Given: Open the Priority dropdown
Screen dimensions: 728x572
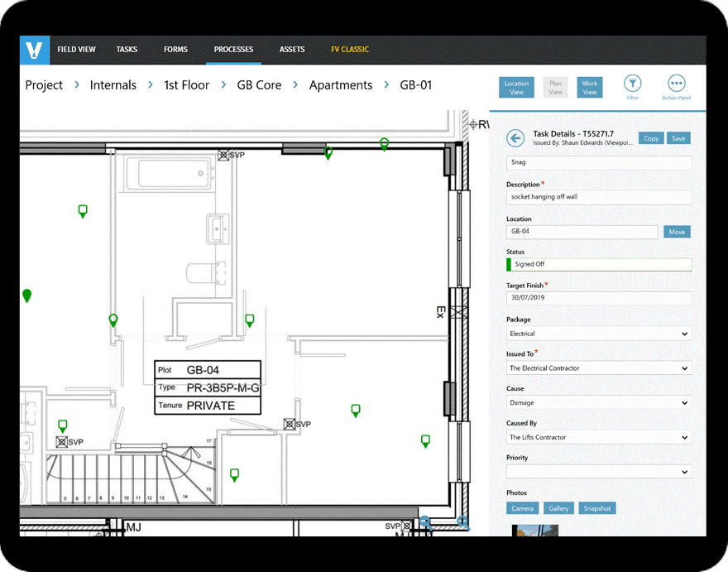Looking at the screenshot, I should (x=598, y=471).
